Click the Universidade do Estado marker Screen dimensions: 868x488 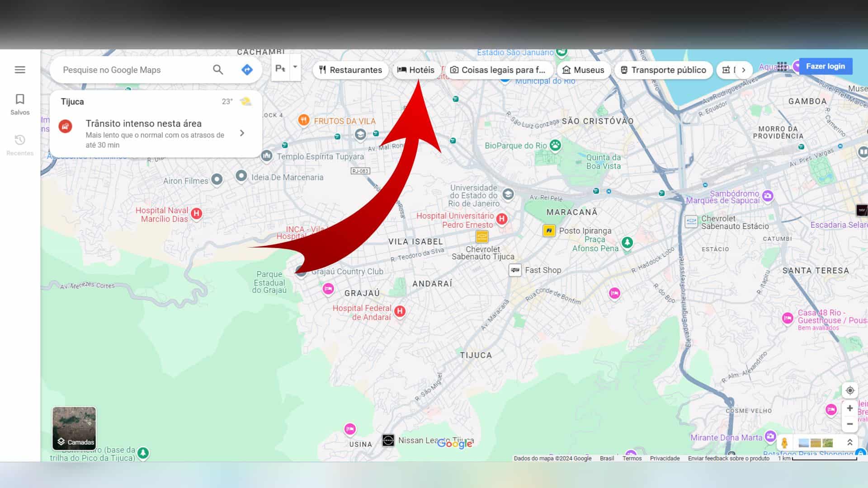(x=508, y=194)
